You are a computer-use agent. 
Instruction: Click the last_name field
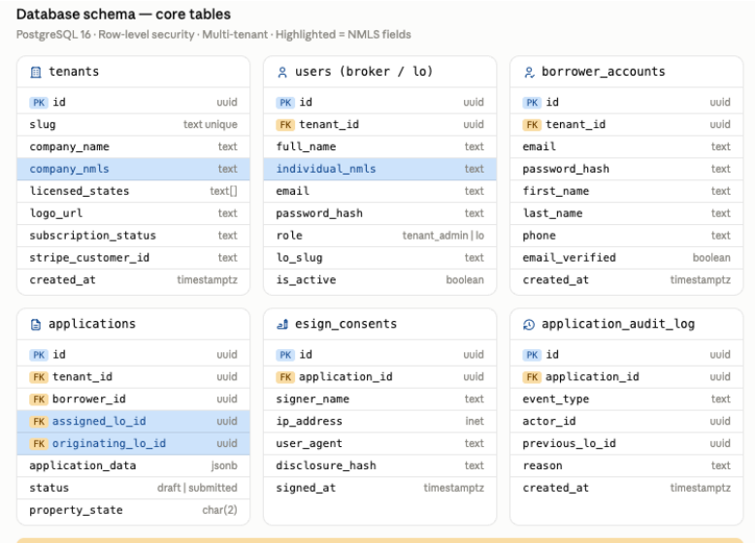tap(627, 213)
